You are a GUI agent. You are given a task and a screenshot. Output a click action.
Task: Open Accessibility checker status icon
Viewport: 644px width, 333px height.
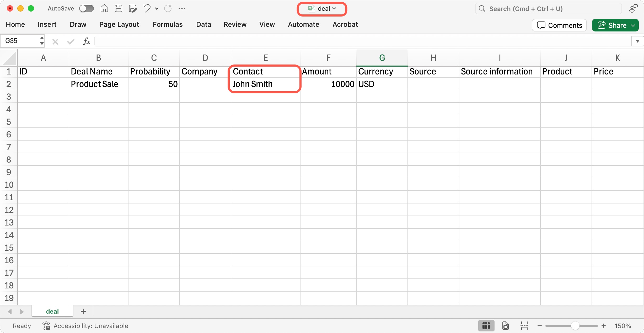(46, 326)
